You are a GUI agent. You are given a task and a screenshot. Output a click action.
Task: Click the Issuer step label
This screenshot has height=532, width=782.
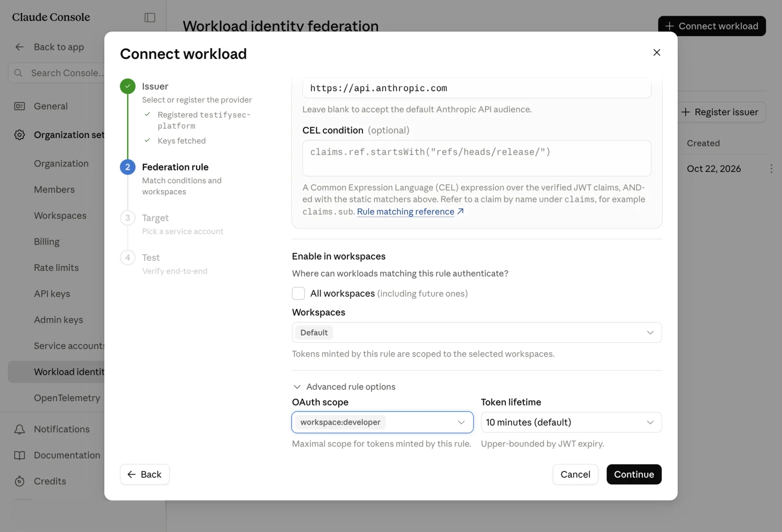[155, 86]
